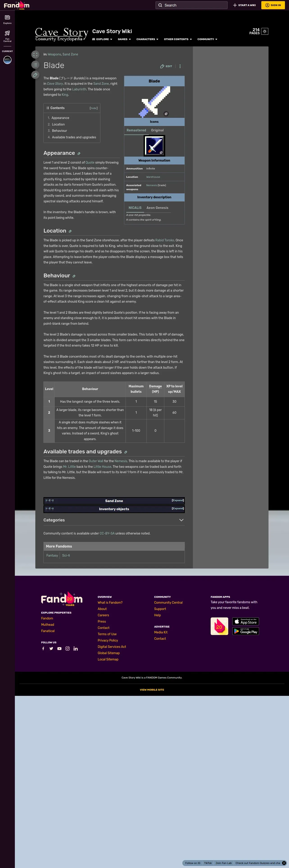289x868 pixels.
Task: Switch to the Original icon tab
Action: (158, 130)
